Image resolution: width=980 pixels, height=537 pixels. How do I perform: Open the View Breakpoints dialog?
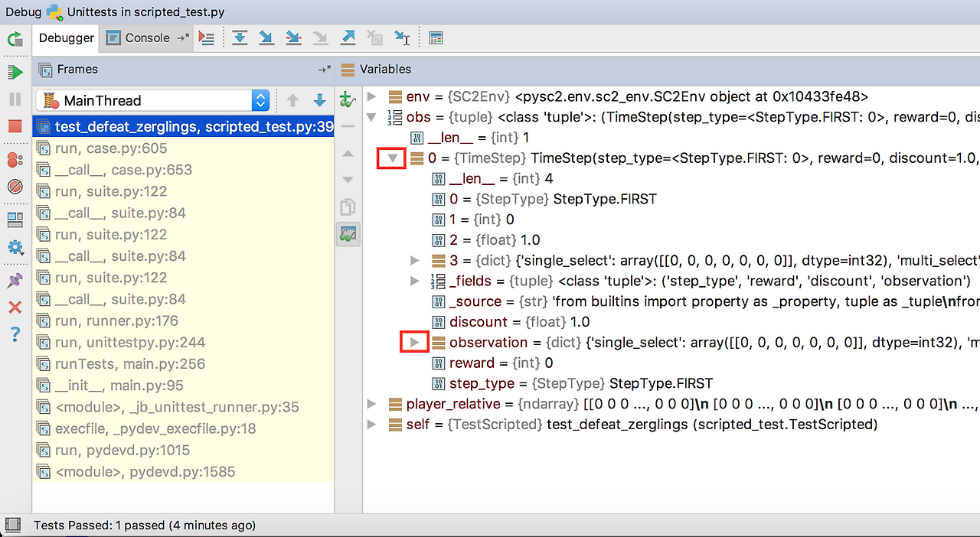click(15, 160)
